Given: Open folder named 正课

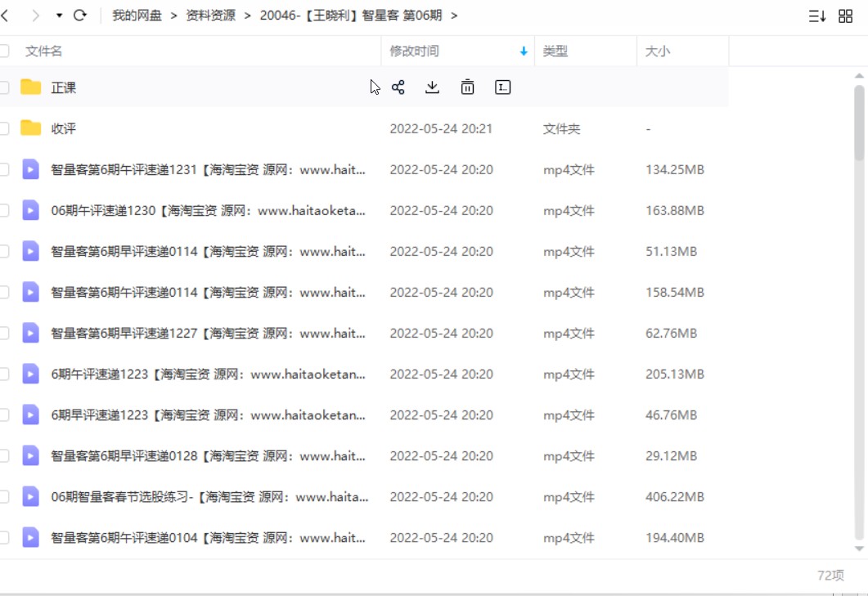Looking at the screenshot, I should click(x=63, y=87).
